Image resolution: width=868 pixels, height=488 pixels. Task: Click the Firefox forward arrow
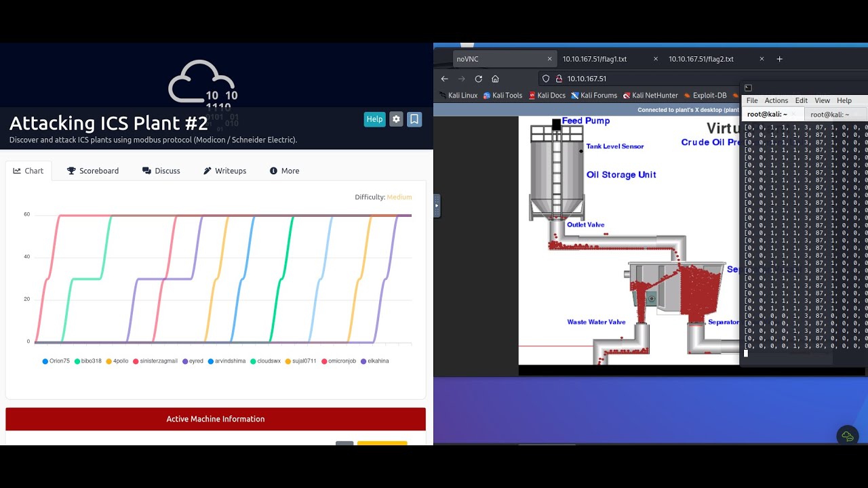[x=462, y=79]
